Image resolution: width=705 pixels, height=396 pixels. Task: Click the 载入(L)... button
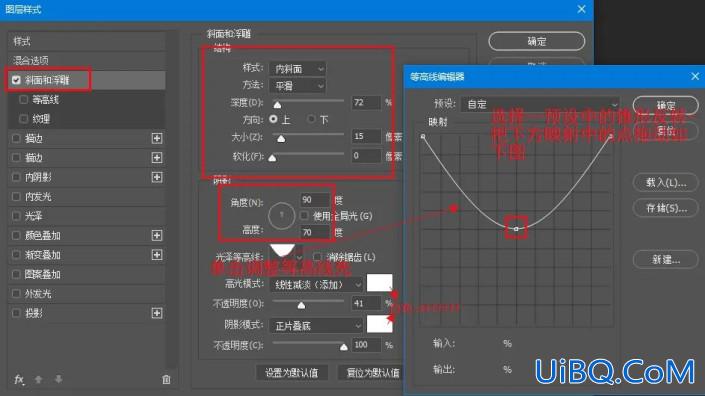(x=665, y=182)
